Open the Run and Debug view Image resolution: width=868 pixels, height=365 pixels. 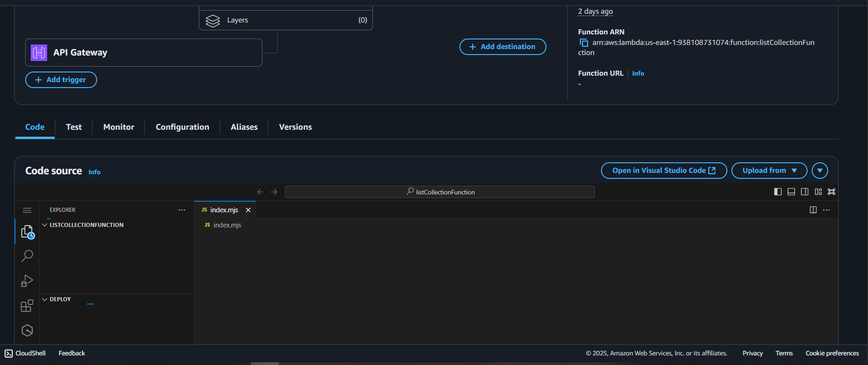tap(27, 281)
